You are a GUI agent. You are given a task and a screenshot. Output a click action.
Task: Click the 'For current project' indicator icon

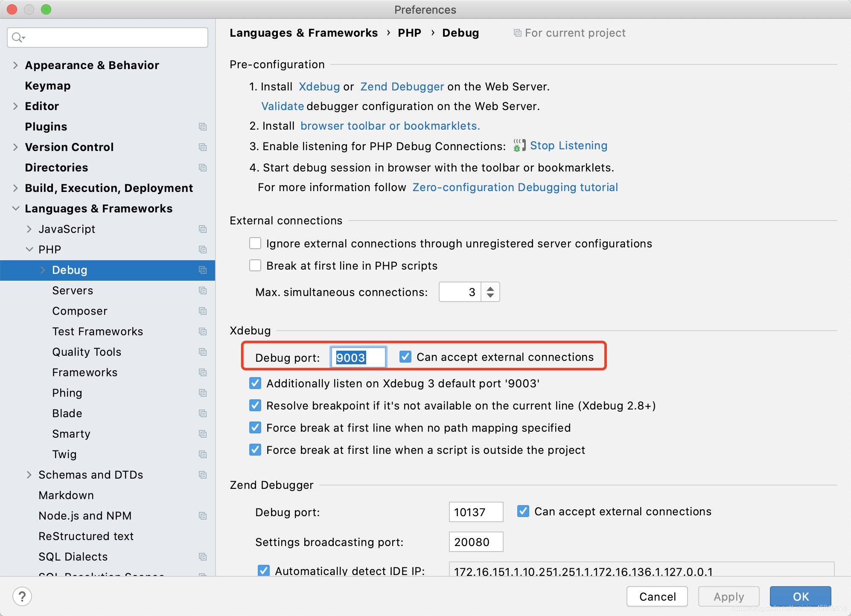pyautogui.click(x=517, y=32)
